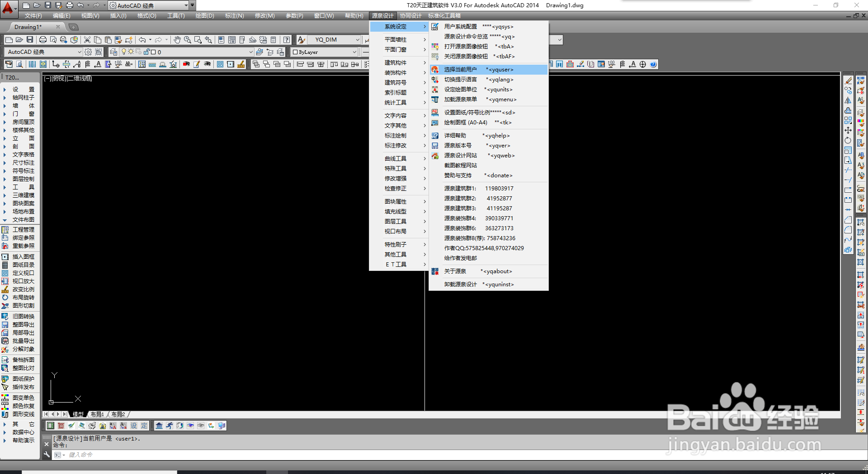
Task: Click 关于源泉 entry
Action: coord(488,271)
